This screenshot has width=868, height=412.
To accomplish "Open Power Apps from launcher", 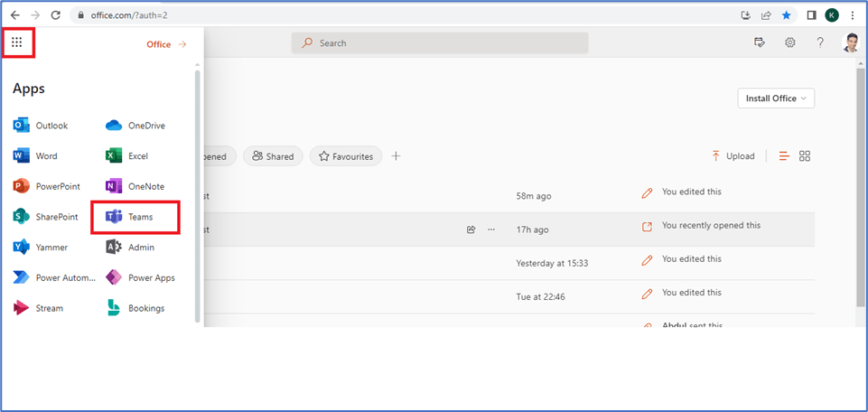I will point(140,278).
